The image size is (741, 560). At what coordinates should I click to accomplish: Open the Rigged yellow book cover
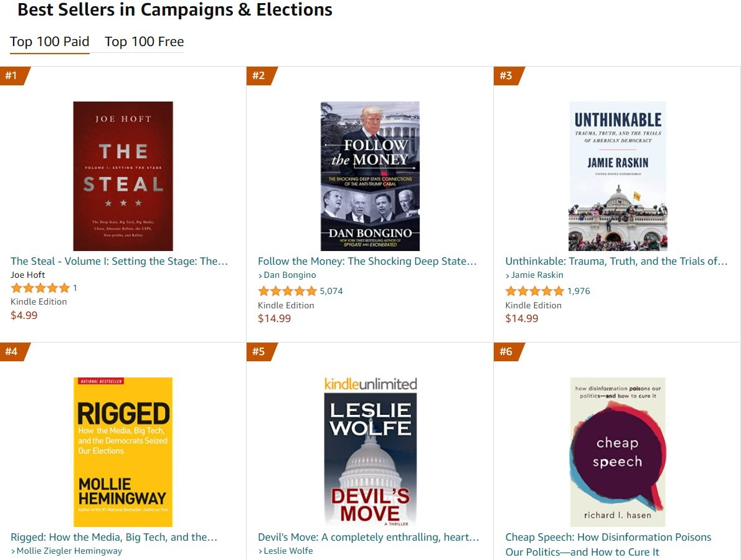123,452
